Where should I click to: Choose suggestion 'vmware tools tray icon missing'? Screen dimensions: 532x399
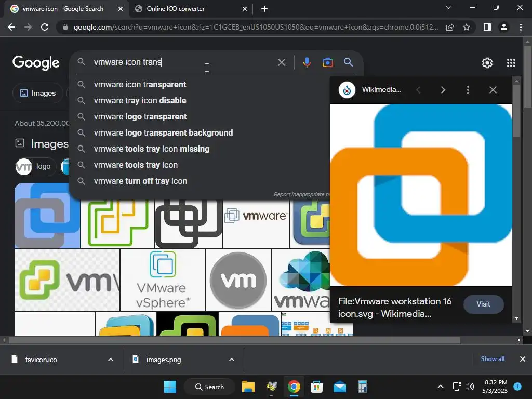coord(200,149)
